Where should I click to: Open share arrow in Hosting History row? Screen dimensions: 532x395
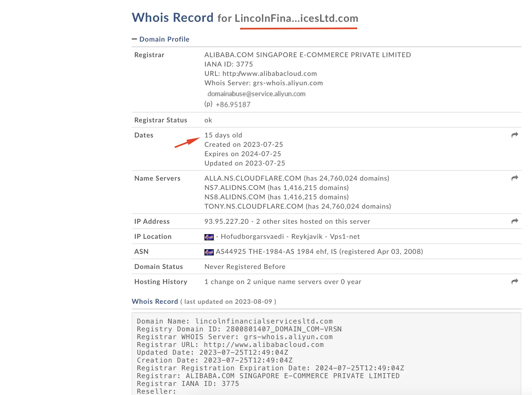515,281
